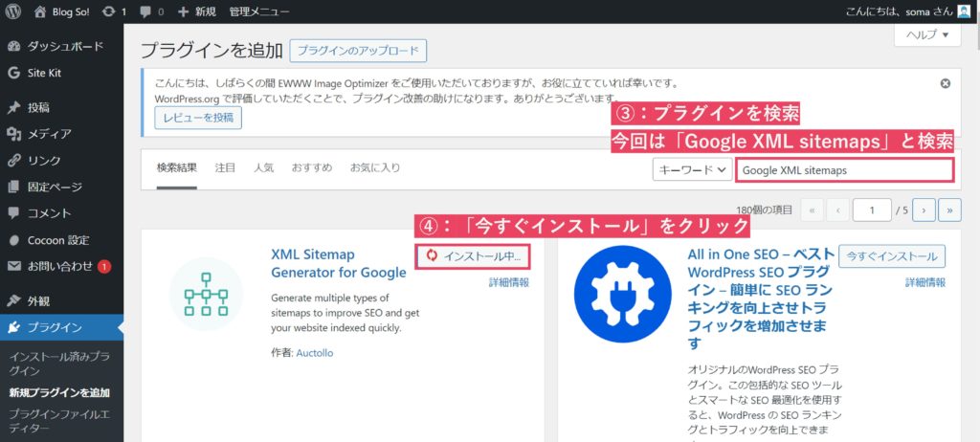Expand the ヘルプ dropdown panel
Screen dimensions: 980x442
pyautogui.click(x=926, y=35)
